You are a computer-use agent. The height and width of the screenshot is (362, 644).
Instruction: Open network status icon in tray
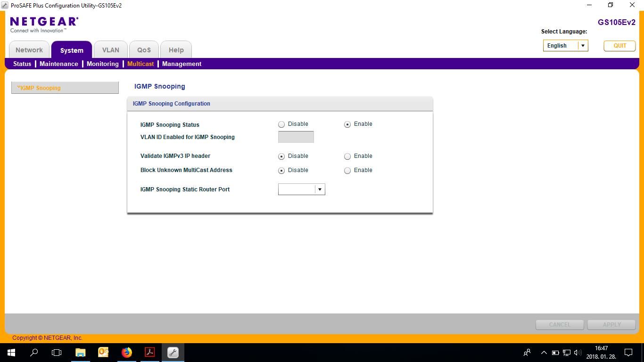tap(567, 352)
